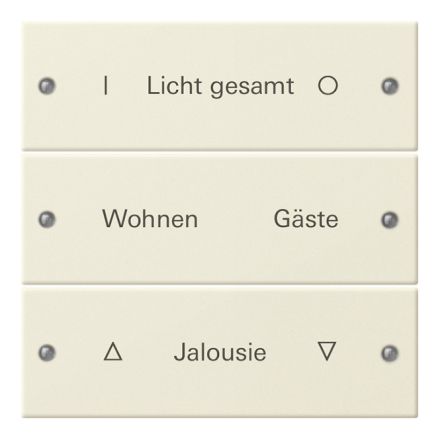Tap the downward triangle blind-down symbol
This screenshot has height=440, width=440.
pos(327,351)
